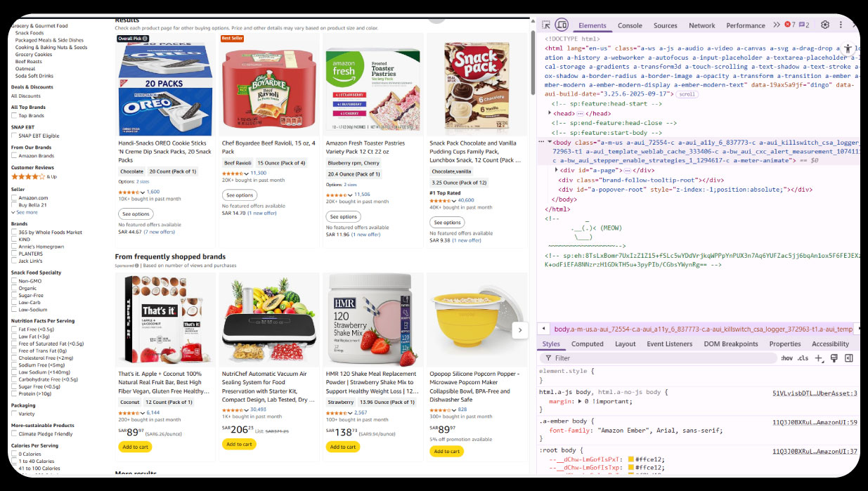
Task: Add That's it fruit bar to cart
Action: coord(135,447)
